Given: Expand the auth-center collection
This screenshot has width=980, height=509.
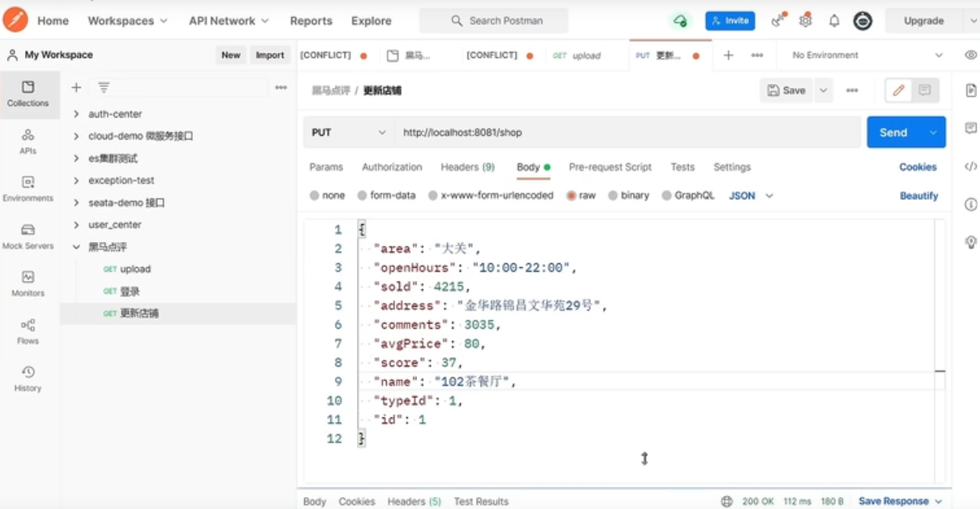Looking at the screenshot, I should click(76, 114).
